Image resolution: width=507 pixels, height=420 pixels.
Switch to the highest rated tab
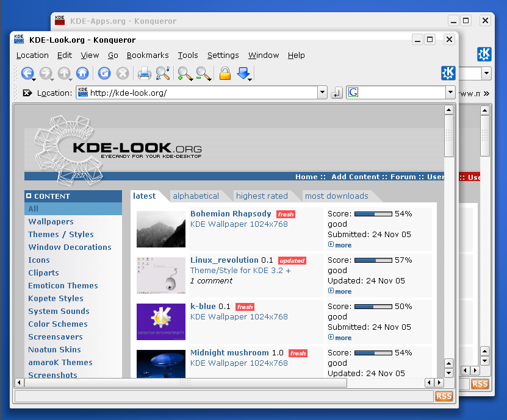pos(262,196)
